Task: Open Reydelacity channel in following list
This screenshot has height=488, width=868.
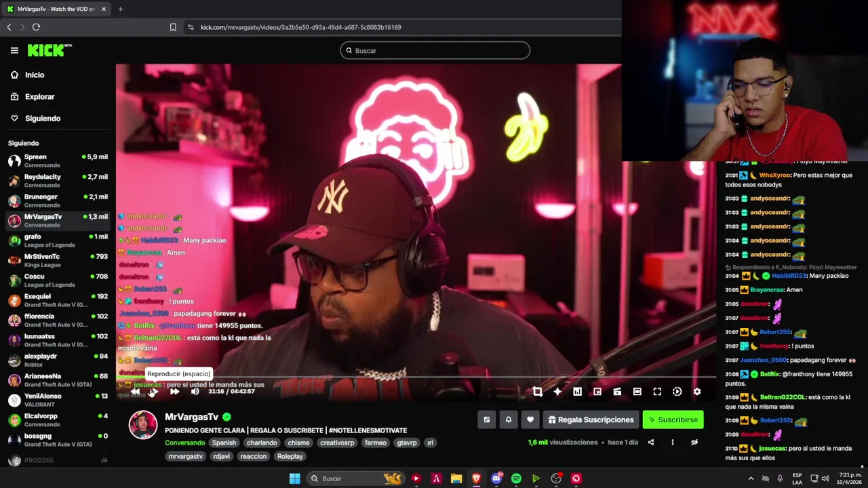Action: click(x=58, y=180)
